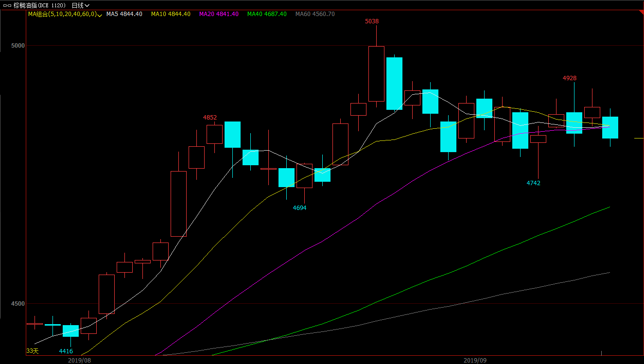Viewport: 644px width, 364px height.
Task: Click the 2019/08 date axis label
Action: [x=79, y=360]
